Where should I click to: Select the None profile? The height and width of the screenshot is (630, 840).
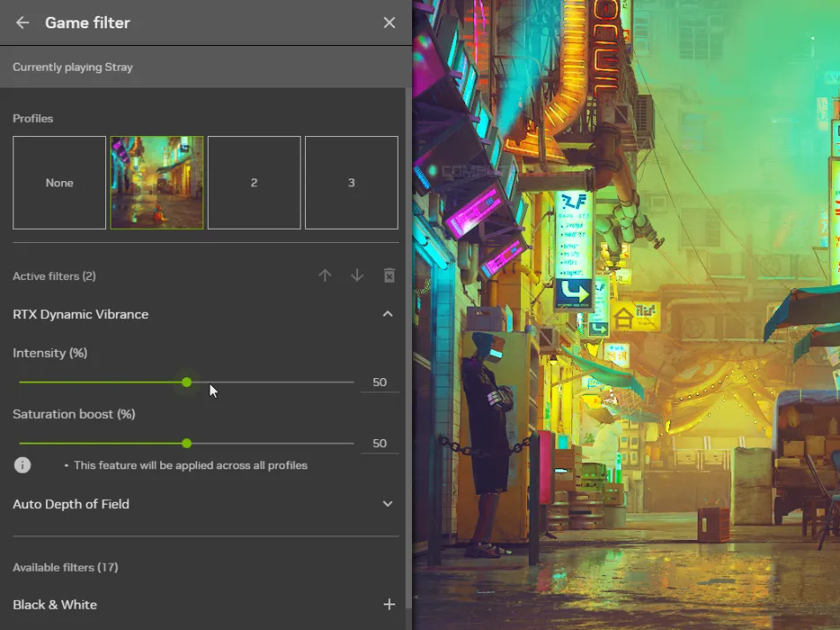point(59,183)
